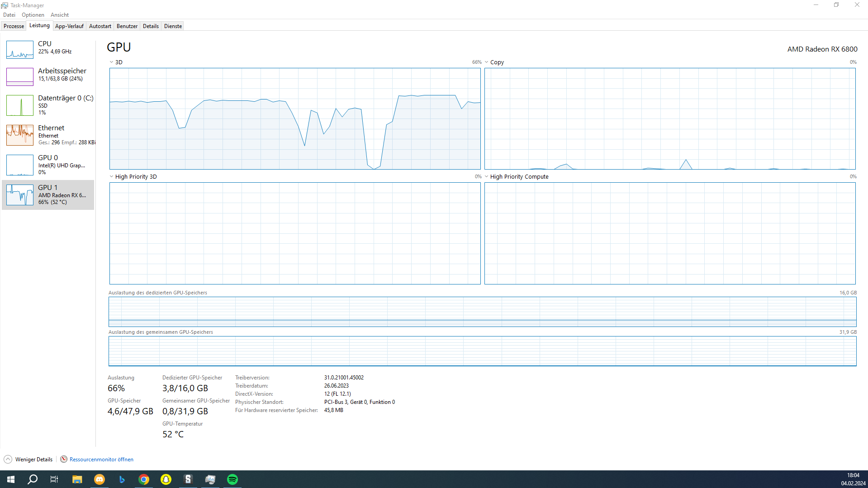Screen dimensions: 868x488
Task: Click the Treiberversion value 31.0.21001.45002
Action: point(344,378)
